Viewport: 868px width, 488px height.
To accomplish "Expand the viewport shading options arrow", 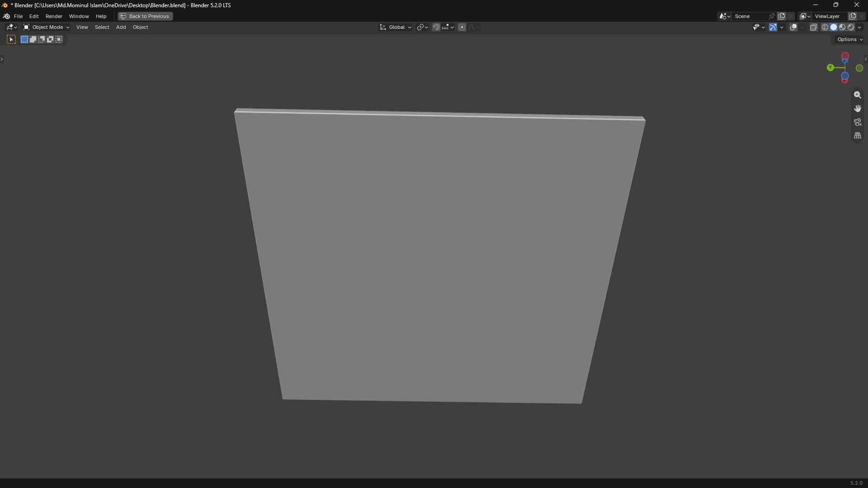I will [x=860, y=28].
